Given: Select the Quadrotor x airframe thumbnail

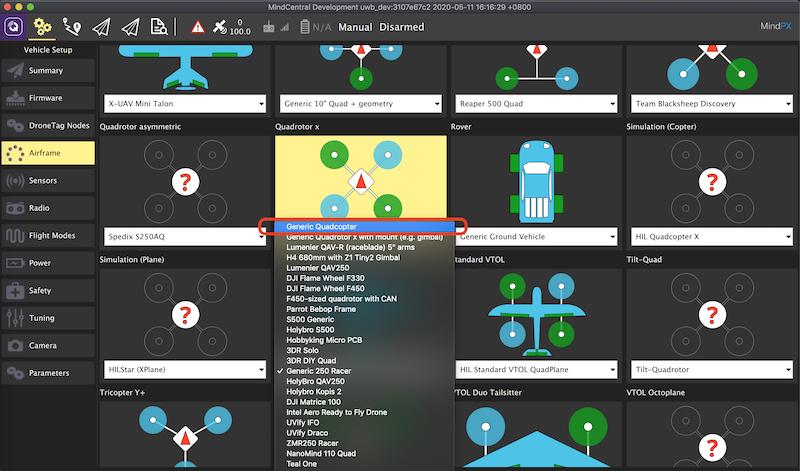Looking at the screenshot, I should pyautogui.click(x=361, y=179).
